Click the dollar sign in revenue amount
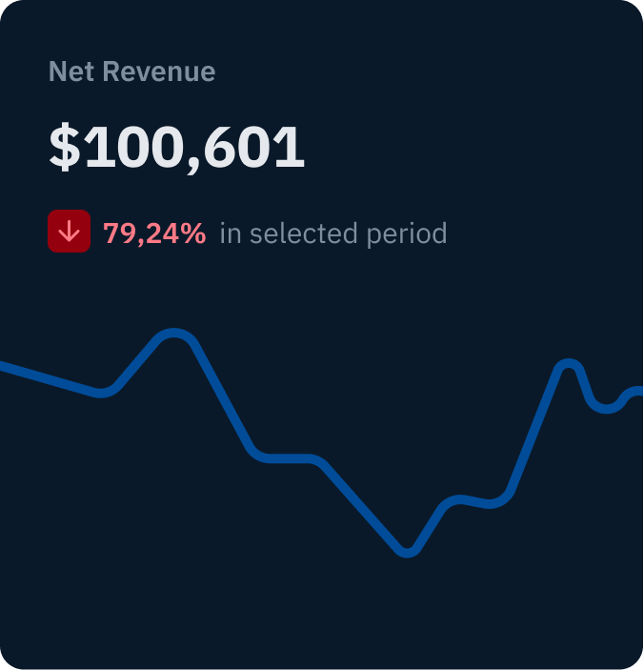 (65, 149)
